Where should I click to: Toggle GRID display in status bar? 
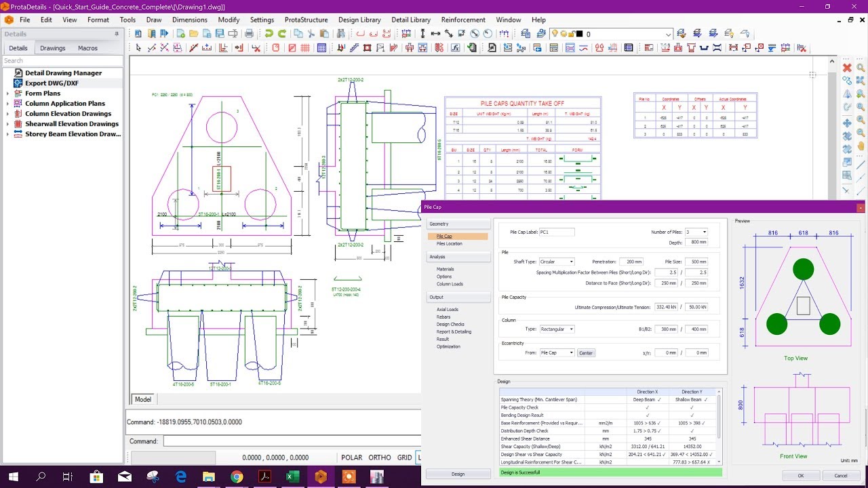tap(405, 457)
